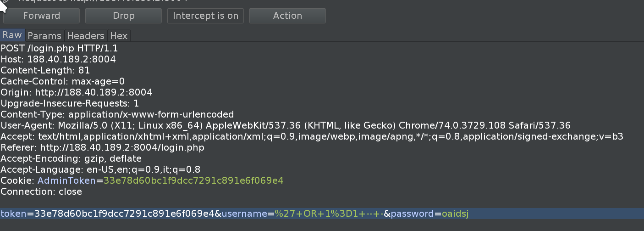The width and height of the screenshot is (644, 231).
Task: Select the Headers tab
Action: point(86,35)
